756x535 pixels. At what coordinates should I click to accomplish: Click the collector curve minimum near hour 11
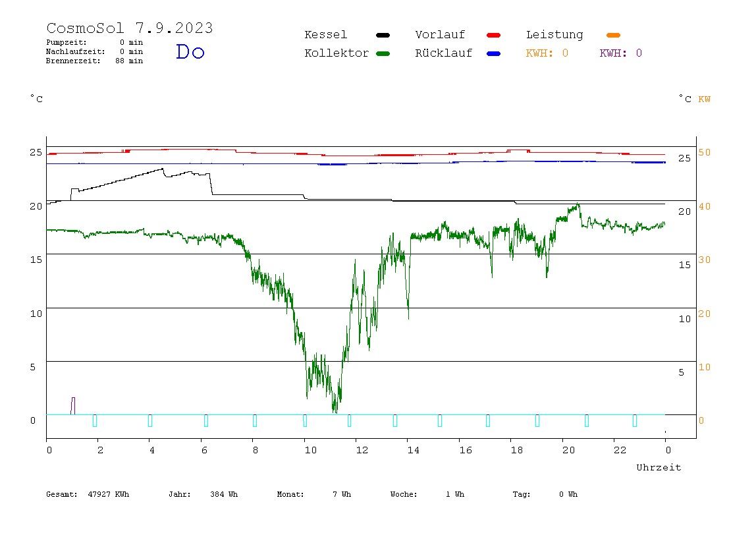pos(335,412)
